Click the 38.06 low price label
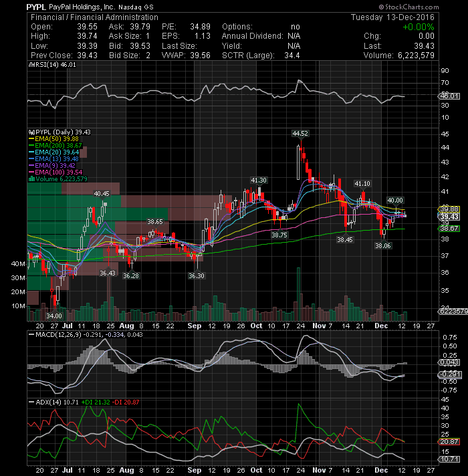The height and width of the screenshot is (476, 468). 382,246
